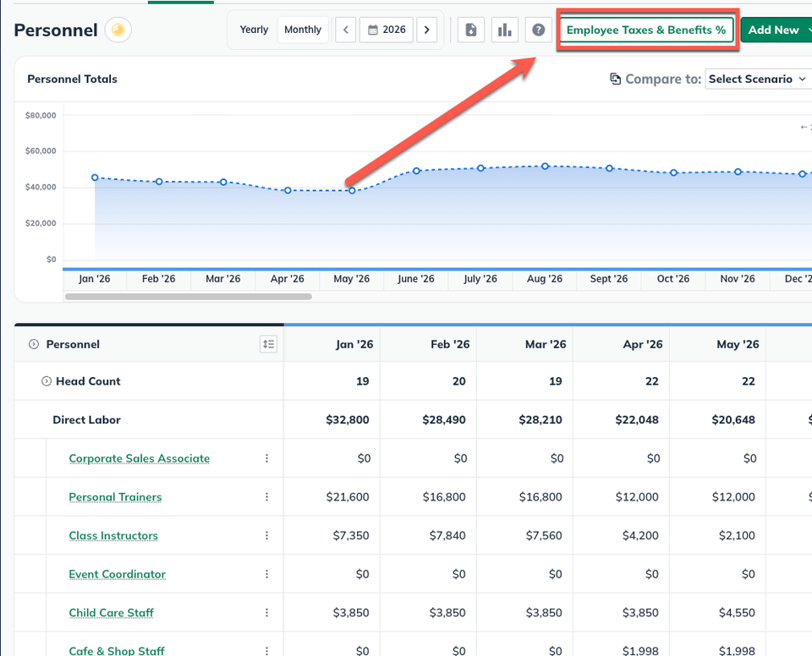Open the options menu for Event Coordinator
Screen dimensions: 812x656
[266, 574]
